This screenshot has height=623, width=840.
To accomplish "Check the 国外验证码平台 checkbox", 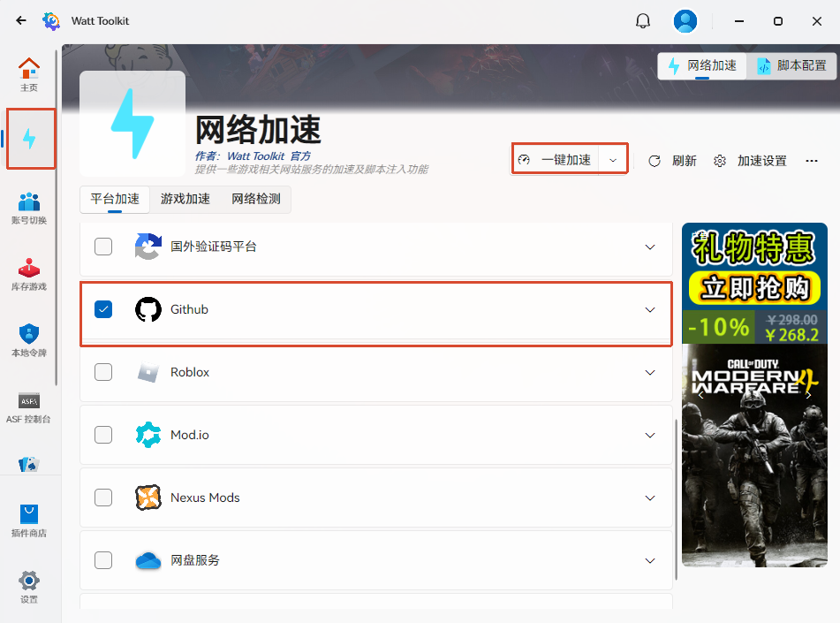I will pyautogui.click(x=103, y=247).
